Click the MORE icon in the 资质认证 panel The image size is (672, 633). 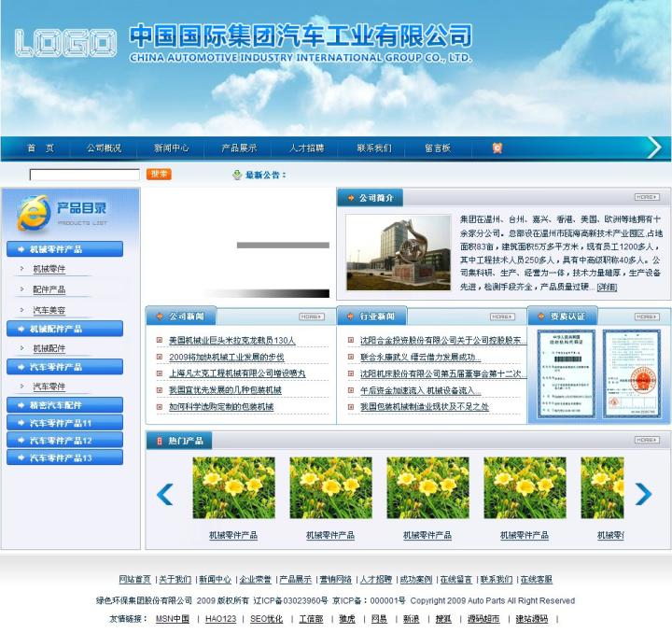pos(647,316)
